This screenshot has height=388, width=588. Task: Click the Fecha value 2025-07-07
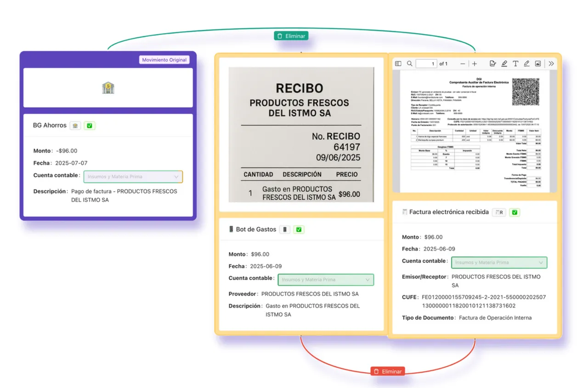point(71,163)
